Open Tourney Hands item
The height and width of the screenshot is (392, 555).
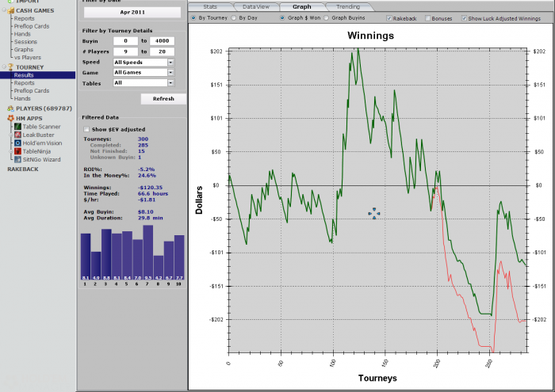point(22,98)
